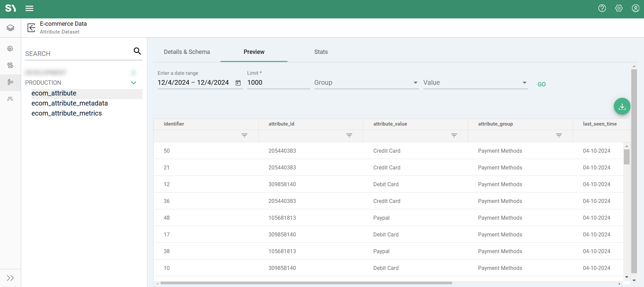
Task: Switch to Details & Schema tab
Action: coord(187,52)
